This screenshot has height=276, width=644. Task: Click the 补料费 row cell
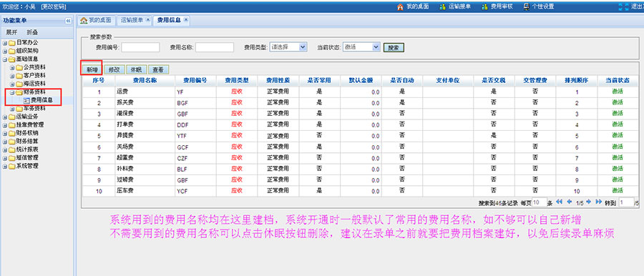point(145,169)
